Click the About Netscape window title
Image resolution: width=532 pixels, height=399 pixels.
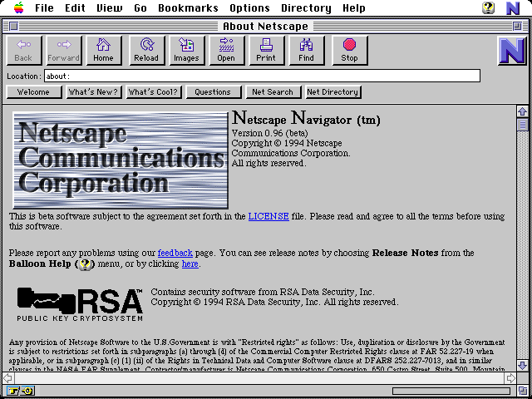click(265, 26)
